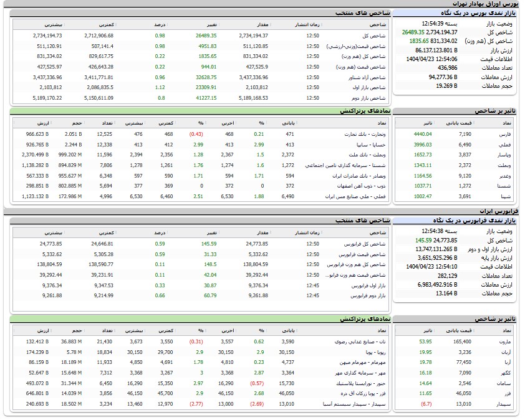Click the آریان symbol link

(x=506, y=353)
